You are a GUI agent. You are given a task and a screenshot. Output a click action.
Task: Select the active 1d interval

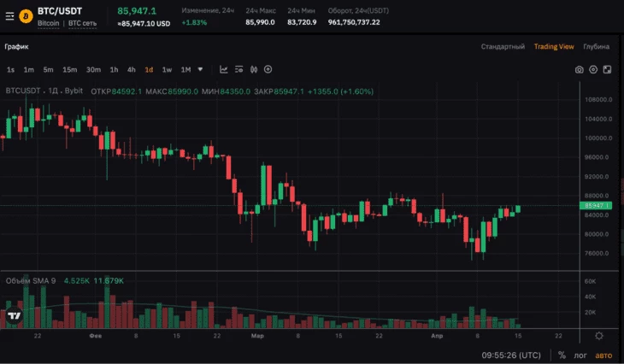tap(149, 69)
